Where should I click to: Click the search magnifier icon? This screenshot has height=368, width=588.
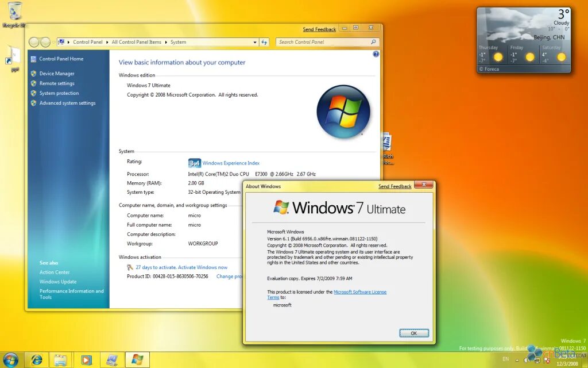pyautogui.click(x=373, y=42)
